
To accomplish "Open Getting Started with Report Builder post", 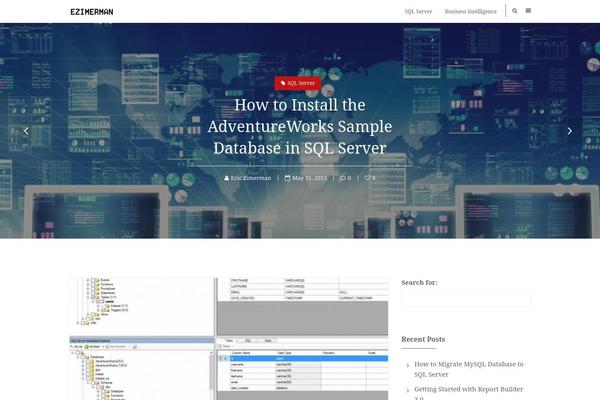I will point(468,393).
